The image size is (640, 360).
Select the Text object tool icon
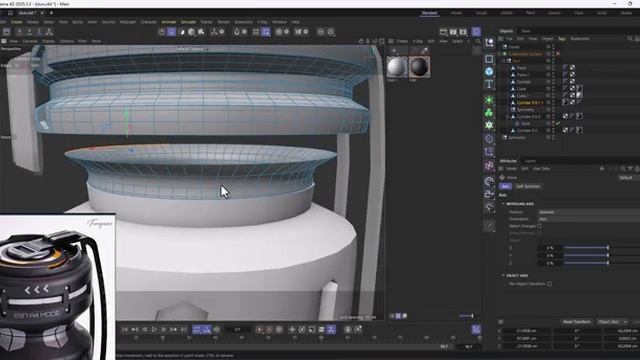489,84
